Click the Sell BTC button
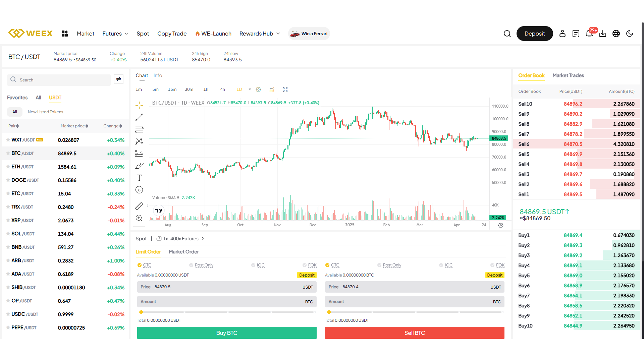The image size is (644, 362). click(x=415, y=333)
